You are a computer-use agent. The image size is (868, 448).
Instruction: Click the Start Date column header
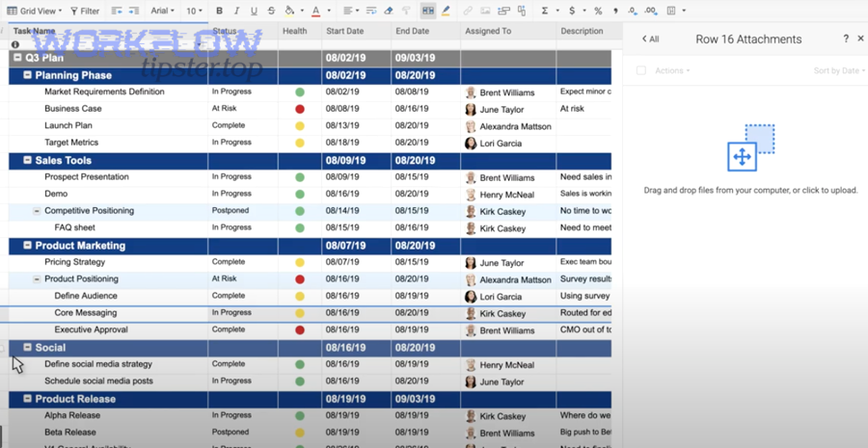356,31
